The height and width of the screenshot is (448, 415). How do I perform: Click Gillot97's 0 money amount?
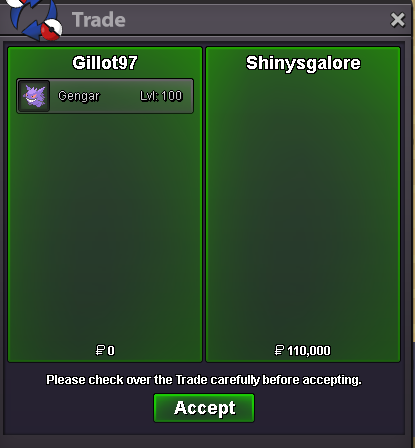point(111,351)
